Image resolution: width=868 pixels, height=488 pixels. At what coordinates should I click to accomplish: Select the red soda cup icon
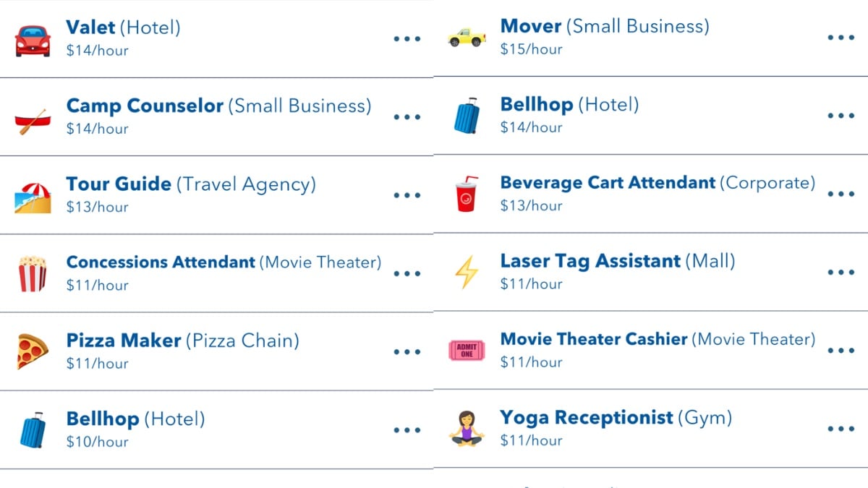tap(467, 194)
